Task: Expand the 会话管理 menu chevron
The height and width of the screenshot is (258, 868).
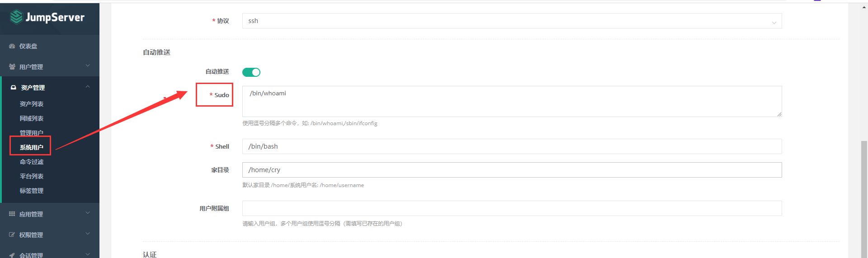Action: tap(88, 254)
